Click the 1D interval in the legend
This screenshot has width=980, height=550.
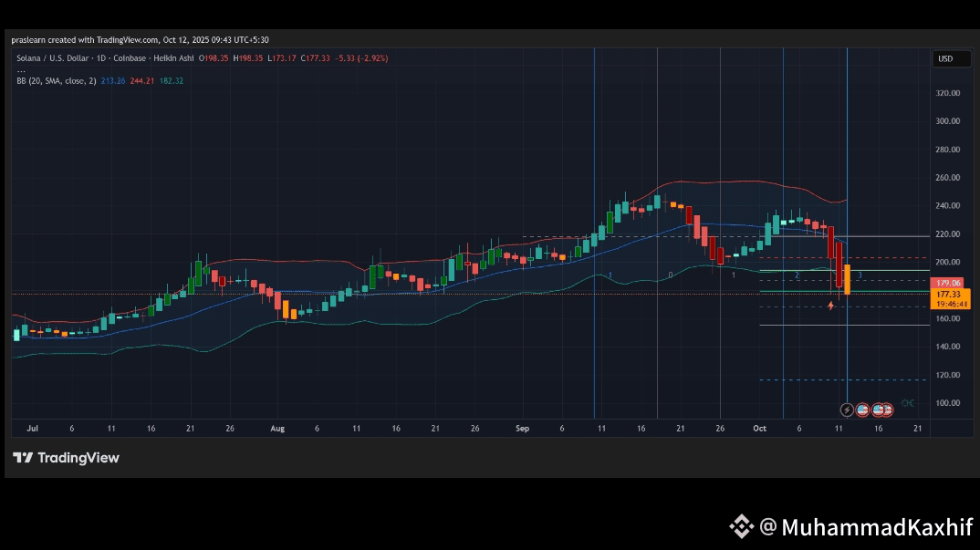101,58
